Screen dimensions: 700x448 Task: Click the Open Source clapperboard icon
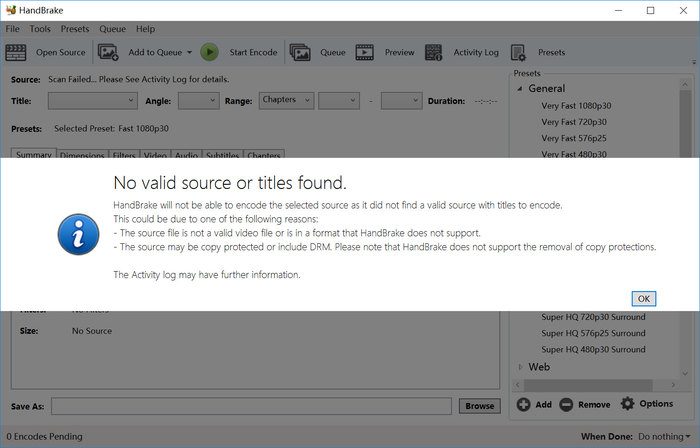coord(16,53)
